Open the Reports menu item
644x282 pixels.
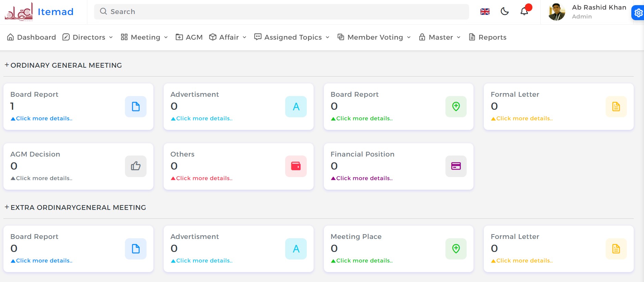coord(488,37)
